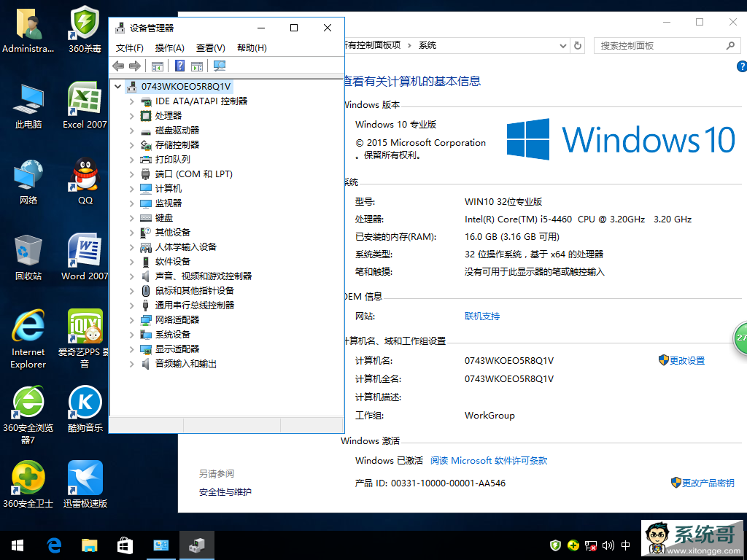Select the 通用串行总线控制器 tree item
The height and width of the screenshot is (560, 747).
tap(194, 306)
